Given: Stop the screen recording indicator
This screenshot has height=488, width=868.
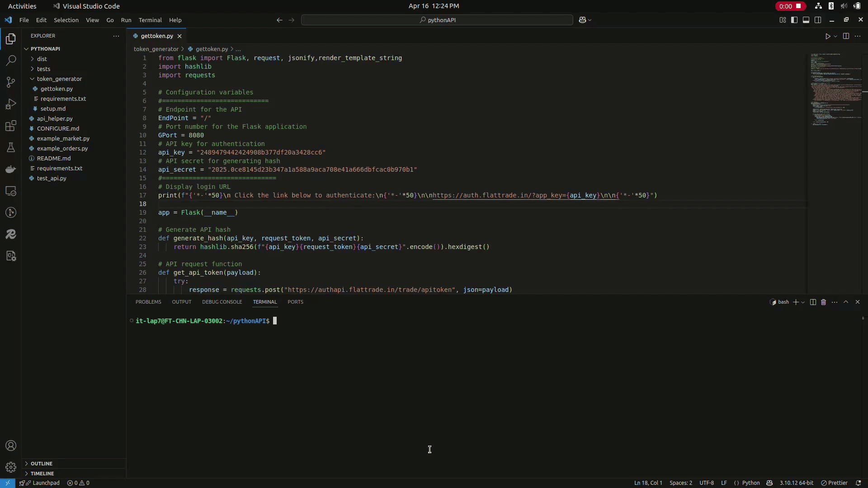Looking at the screenshot, I should (x=791, y=6).
